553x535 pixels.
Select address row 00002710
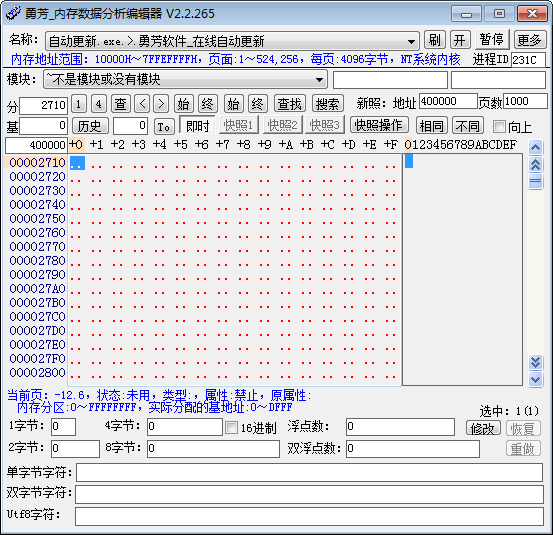(37, 163)
